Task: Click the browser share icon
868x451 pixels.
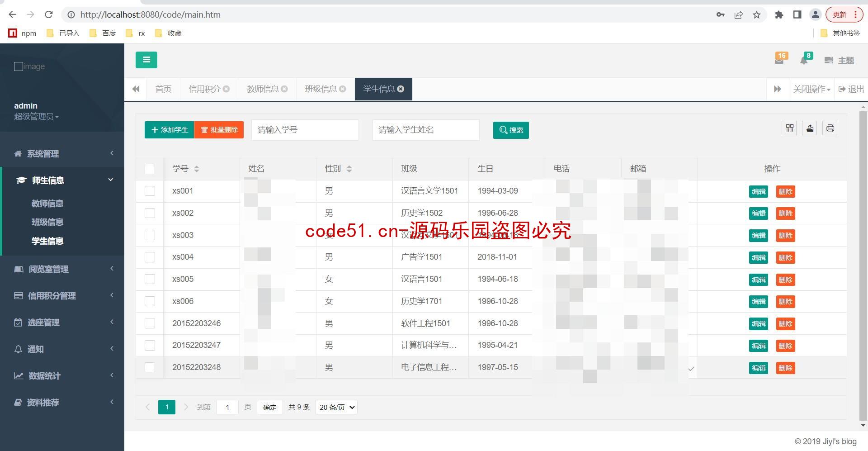Action: (739, 15)
